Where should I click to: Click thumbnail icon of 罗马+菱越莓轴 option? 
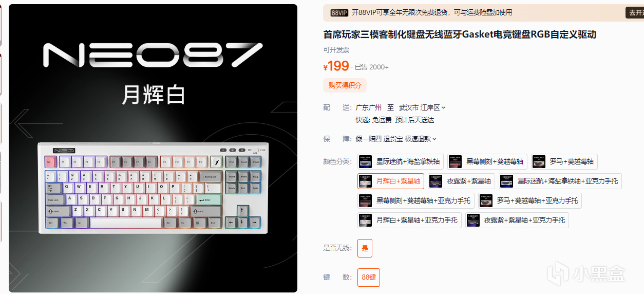(539, 161)
